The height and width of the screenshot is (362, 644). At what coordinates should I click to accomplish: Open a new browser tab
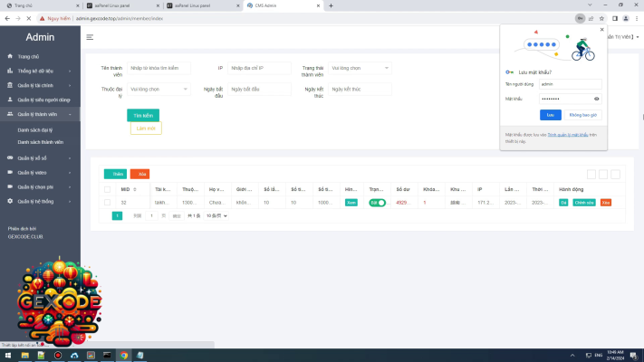tap(331, 5)
